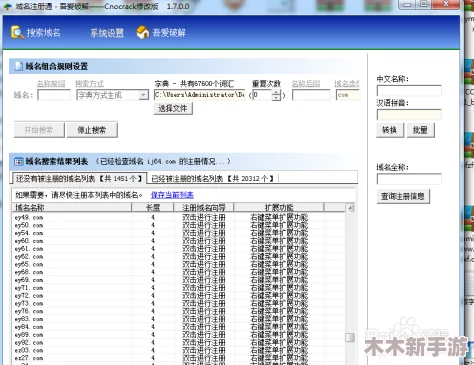Select the ey71.com row
The height and width of the screenshot is (365, 474).
pos(179,288)
